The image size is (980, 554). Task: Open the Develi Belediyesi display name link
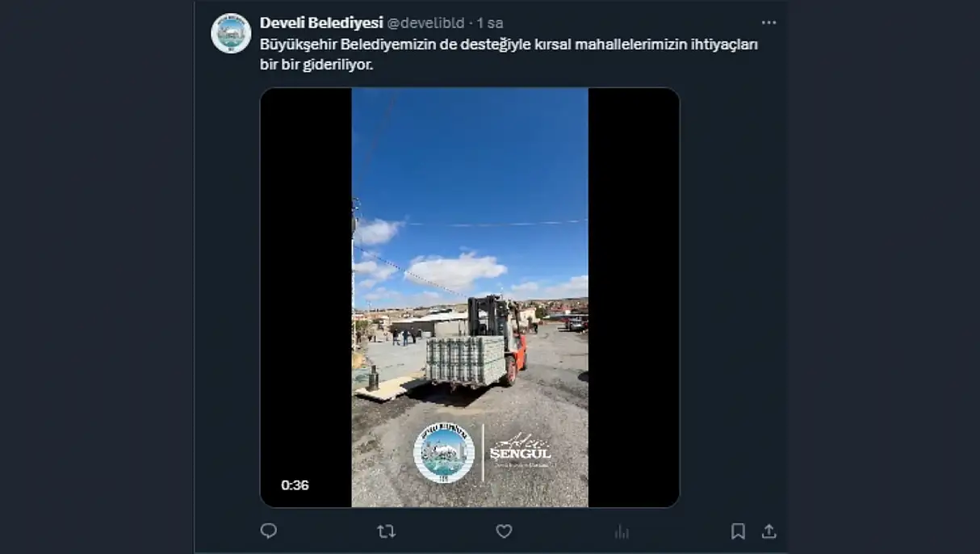tap(321, 23)
